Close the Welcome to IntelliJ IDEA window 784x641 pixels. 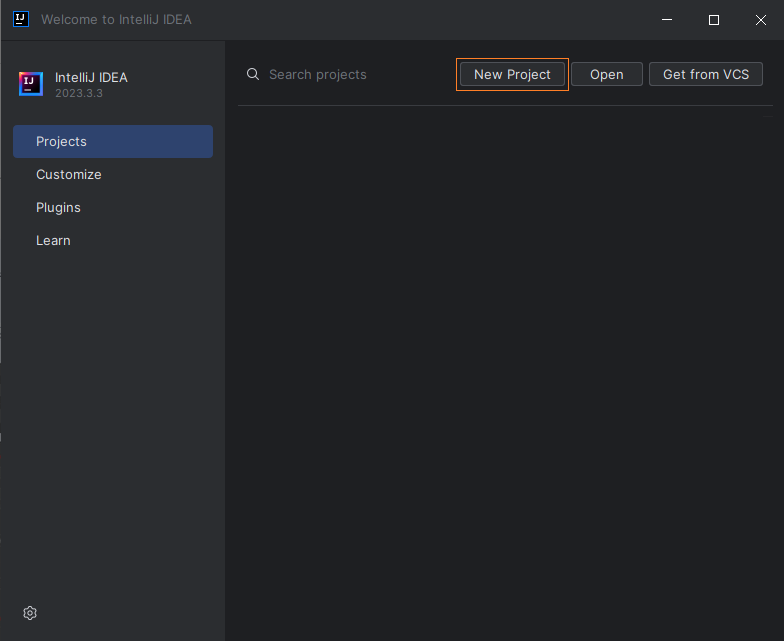click(x=760, y=20)
